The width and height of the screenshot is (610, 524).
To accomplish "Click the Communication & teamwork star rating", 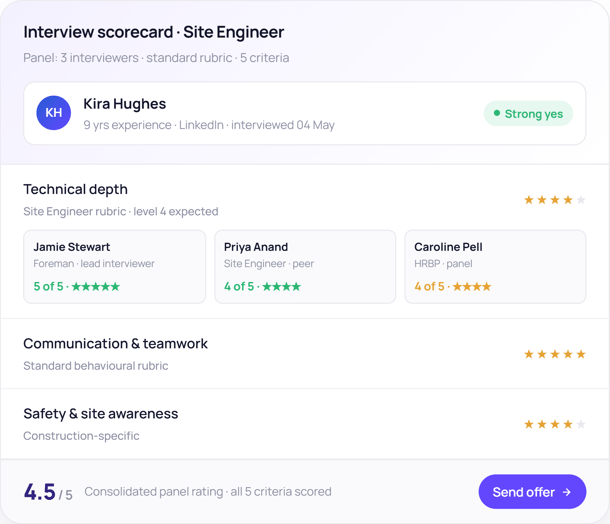I will [x=555, y=354].
